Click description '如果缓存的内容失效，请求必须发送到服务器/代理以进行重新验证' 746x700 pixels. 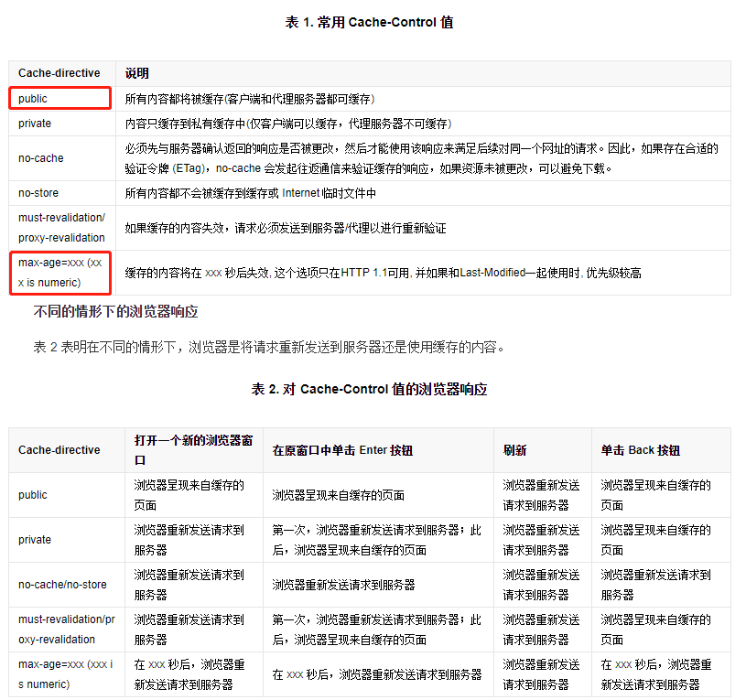pos(286,228)
